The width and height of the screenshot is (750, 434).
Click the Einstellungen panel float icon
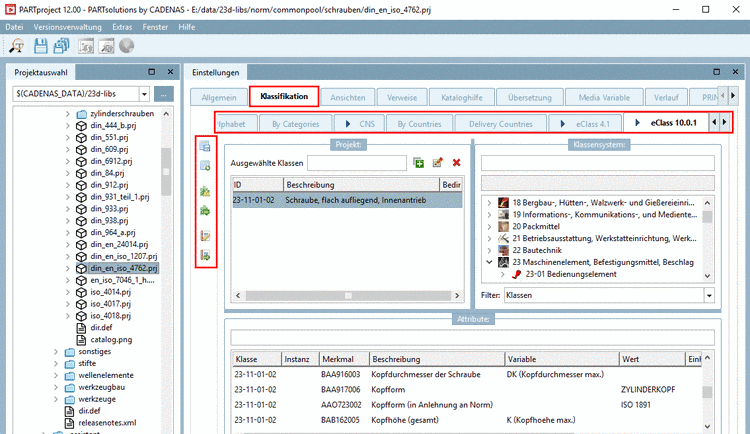717,72
